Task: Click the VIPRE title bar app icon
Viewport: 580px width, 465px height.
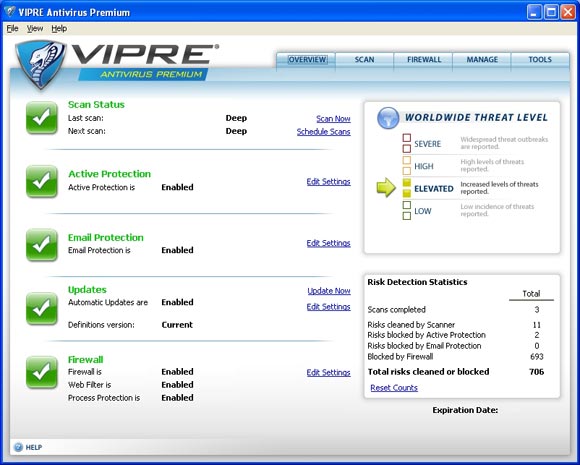Action: [10, 12]
